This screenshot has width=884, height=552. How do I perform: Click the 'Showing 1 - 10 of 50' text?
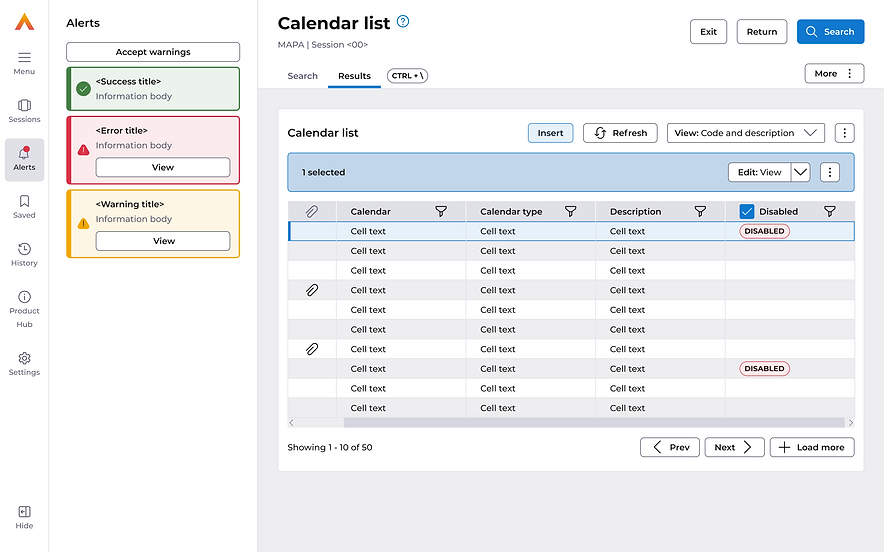tap(330, 447)
